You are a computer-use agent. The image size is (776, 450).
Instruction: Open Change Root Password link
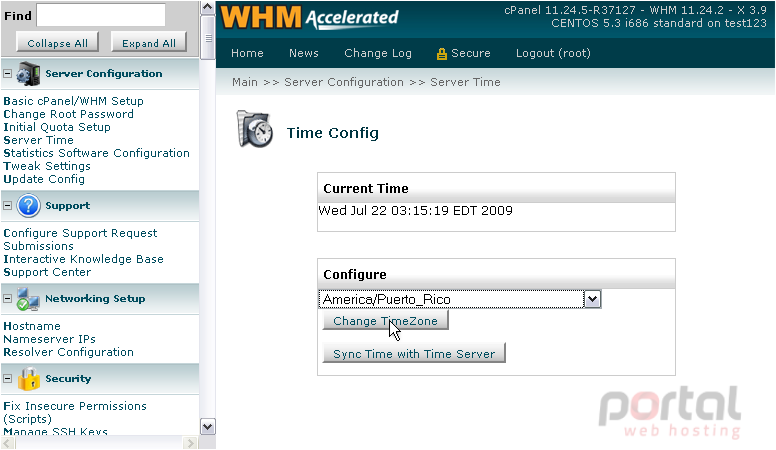click(68, 114)
